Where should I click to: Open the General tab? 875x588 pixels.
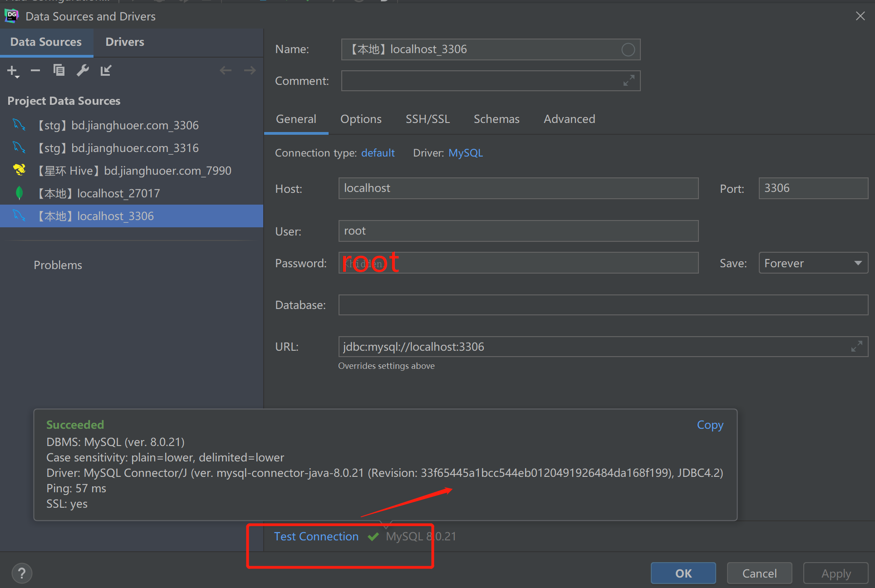[x=296, y=119]
